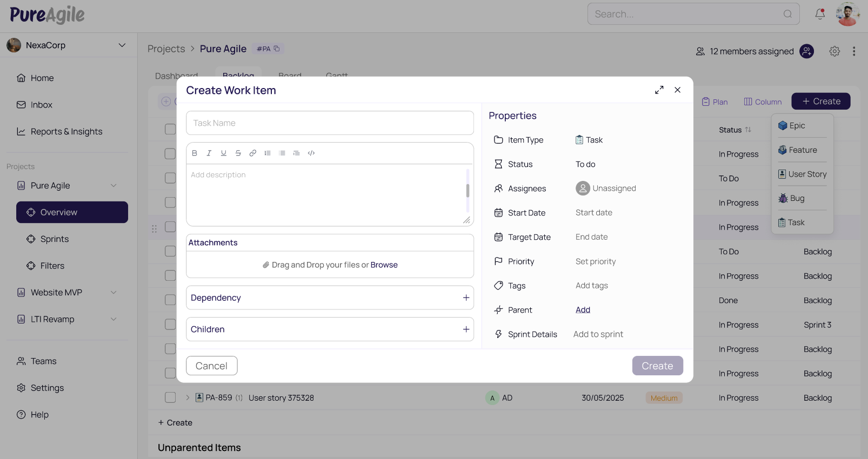
Task: Click the Add parent link
Action: (x=583, y=310)
